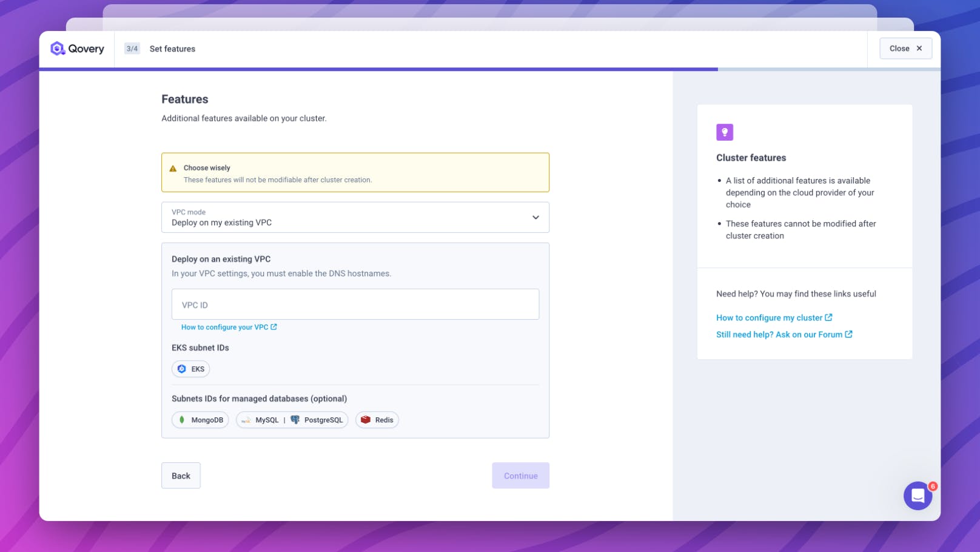Click 'These features will not be modifiable' warning text
980x552 pixels.
point(278,180)
